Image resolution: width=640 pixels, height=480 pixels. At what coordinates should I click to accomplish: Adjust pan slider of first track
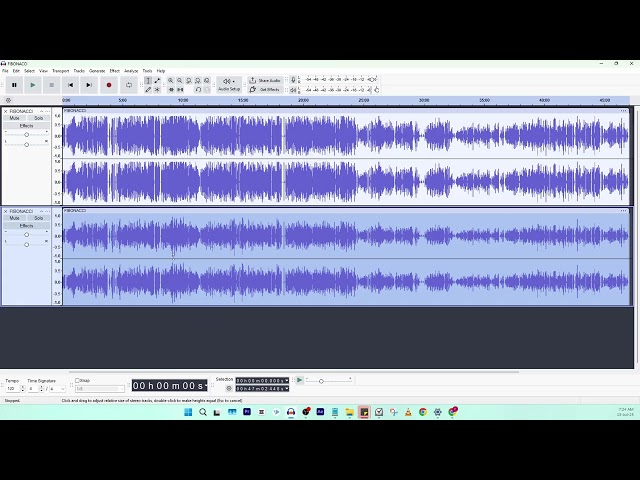pos(27,144)
